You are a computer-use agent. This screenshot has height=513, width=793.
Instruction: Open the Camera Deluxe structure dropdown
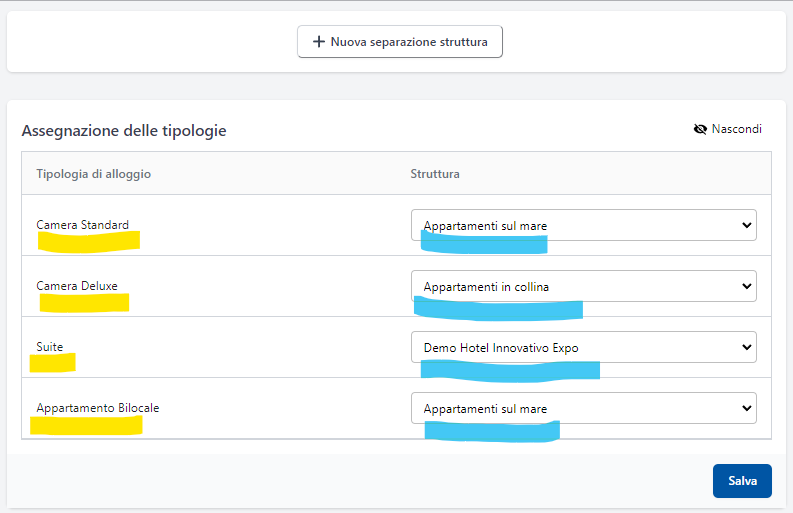coord(583,286)
